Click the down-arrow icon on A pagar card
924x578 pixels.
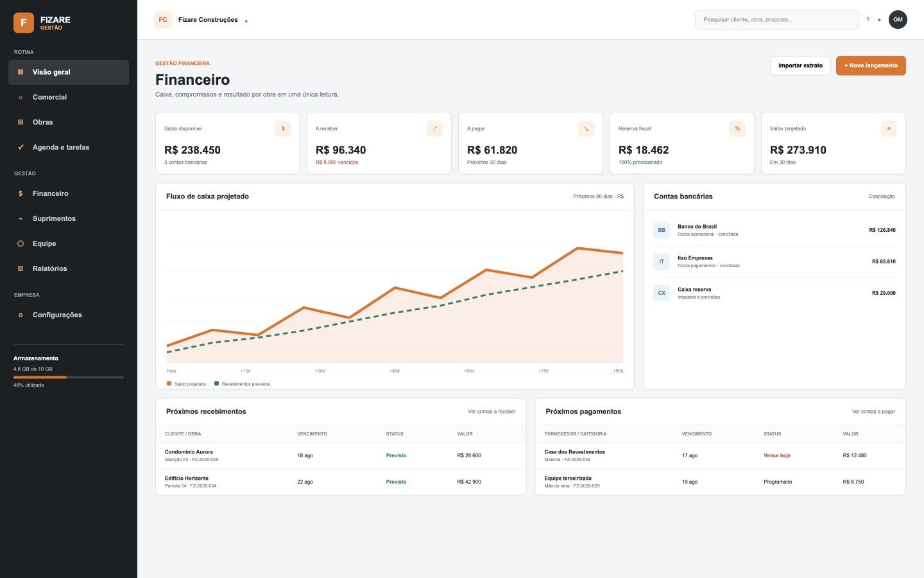[586, 128]
